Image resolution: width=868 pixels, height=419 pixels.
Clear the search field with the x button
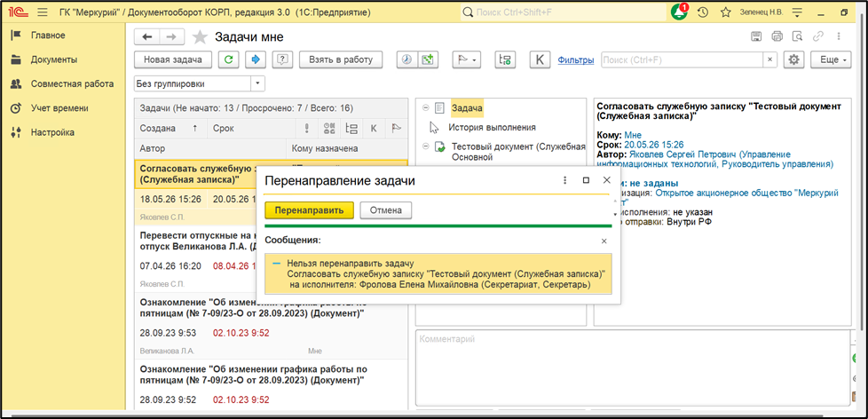(x=770, y=59)
